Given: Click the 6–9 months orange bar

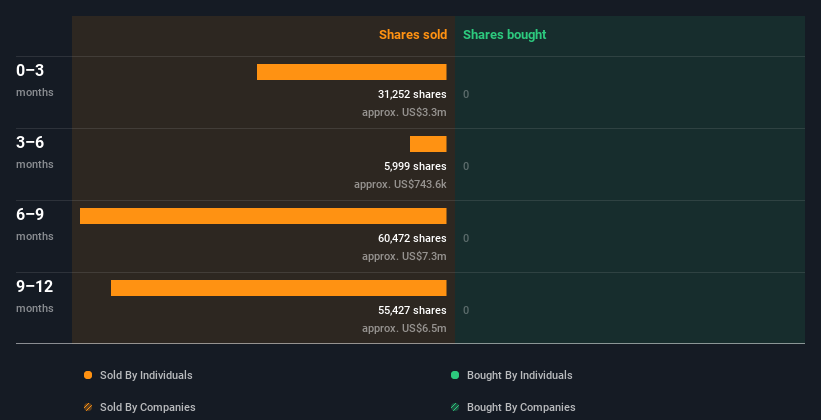Looking at the screenshot, I should (x=263, y=216).
